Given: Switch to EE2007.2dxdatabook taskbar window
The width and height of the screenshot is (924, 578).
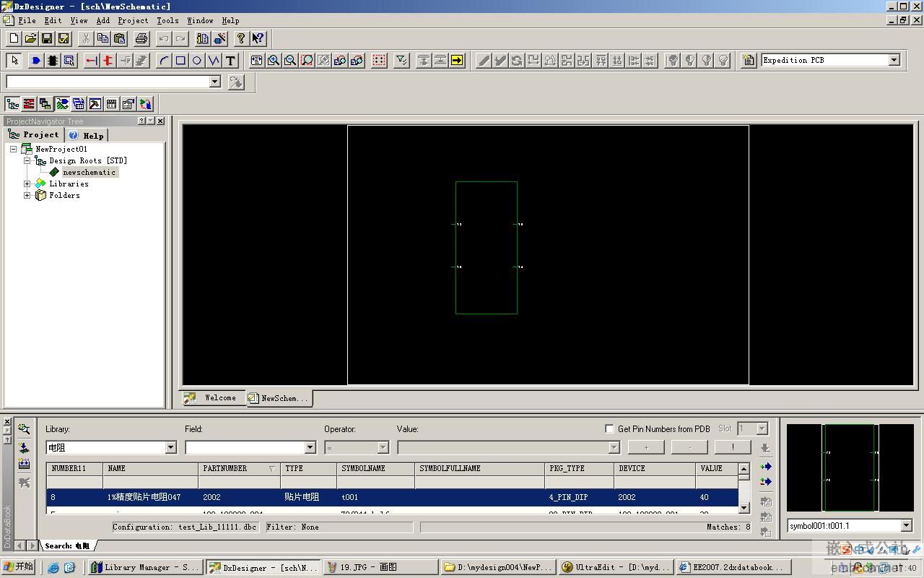Looking at the screenshot, I should coord(733,567).
